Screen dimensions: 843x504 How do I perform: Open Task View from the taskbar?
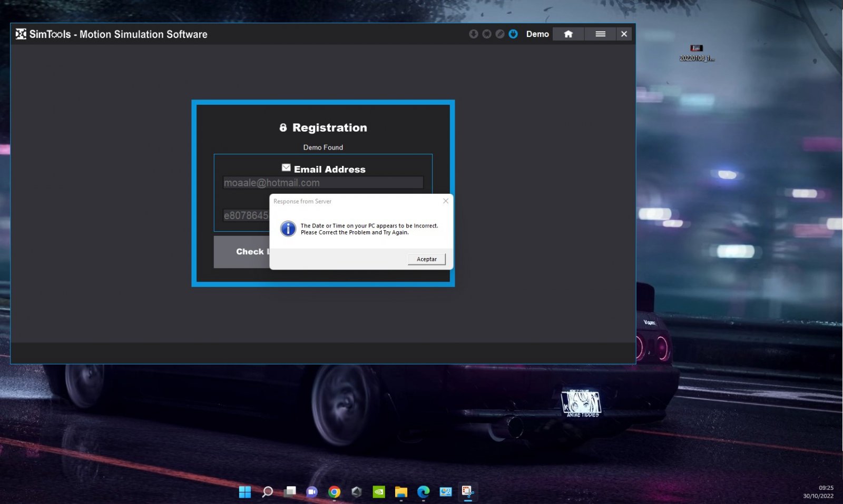[290, 492]
